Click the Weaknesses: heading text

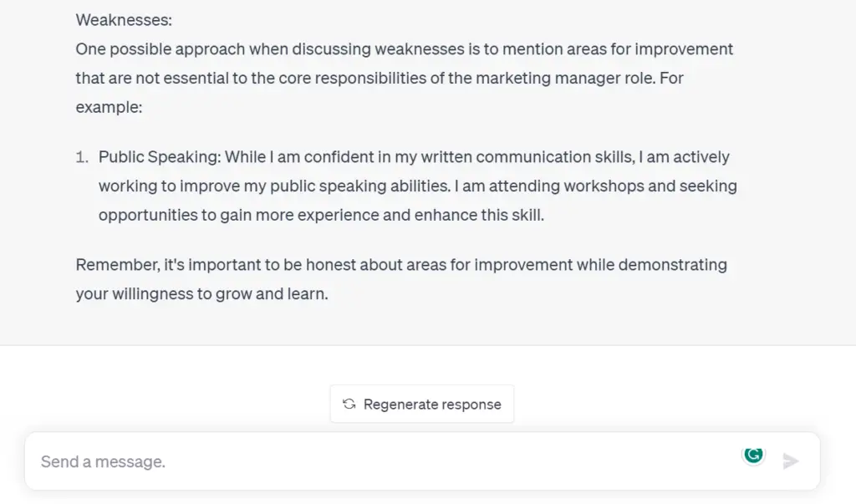[124, 20]
